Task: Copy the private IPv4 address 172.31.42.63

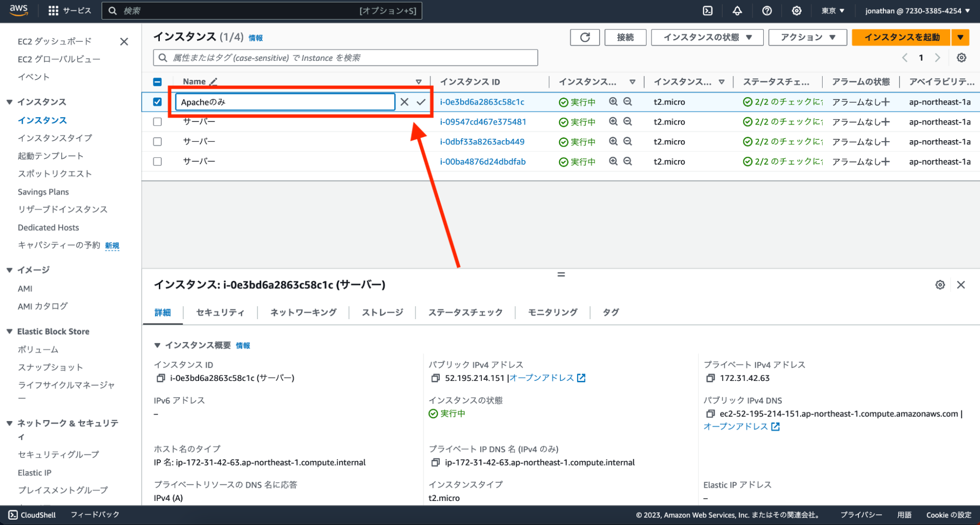Action: pos(710,378)
